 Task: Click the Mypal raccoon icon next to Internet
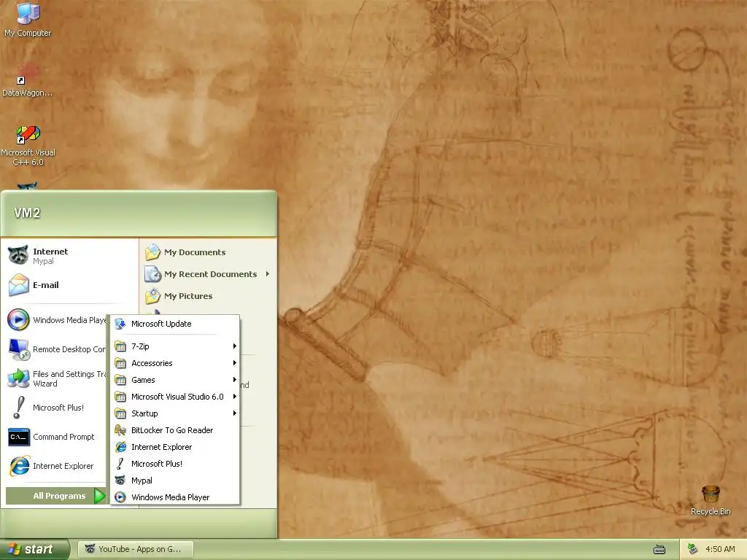(18, 256)
